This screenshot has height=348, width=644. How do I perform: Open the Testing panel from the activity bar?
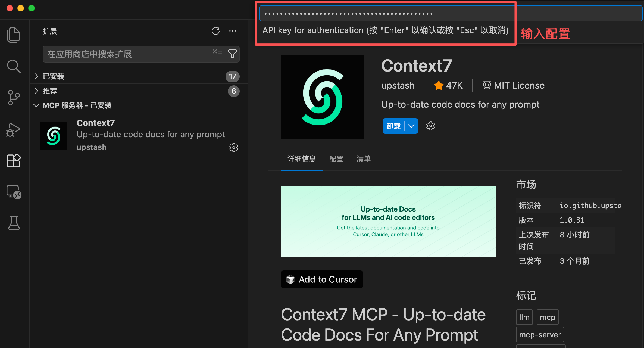tap(14, 223)
